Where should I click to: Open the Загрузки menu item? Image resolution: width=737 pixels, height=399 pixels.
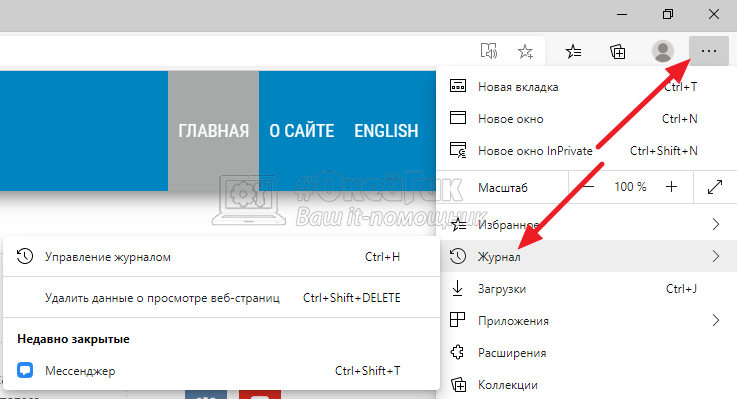click(x=587, y=289)
